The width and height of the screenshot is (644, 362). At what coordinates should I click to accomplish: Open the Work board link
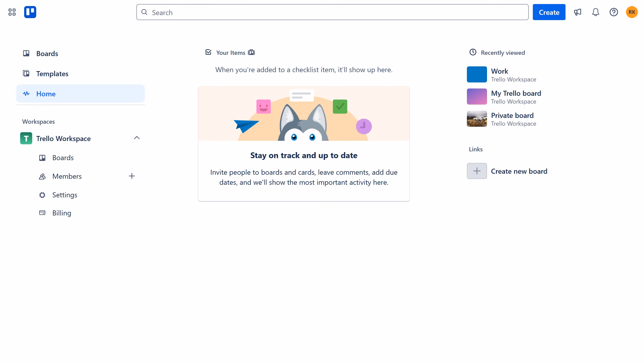click(500, 71)
